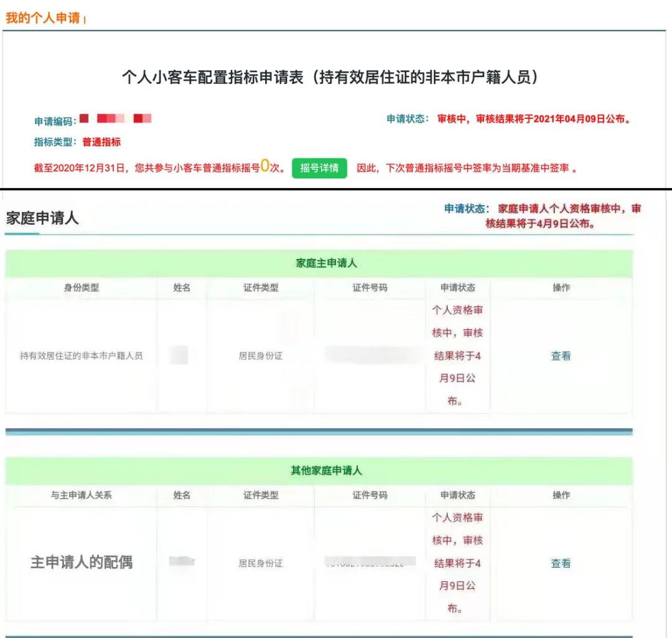The image size is (672, 638).
Task: Click the 与主申请人关系 column header
Action: [82, 495]
